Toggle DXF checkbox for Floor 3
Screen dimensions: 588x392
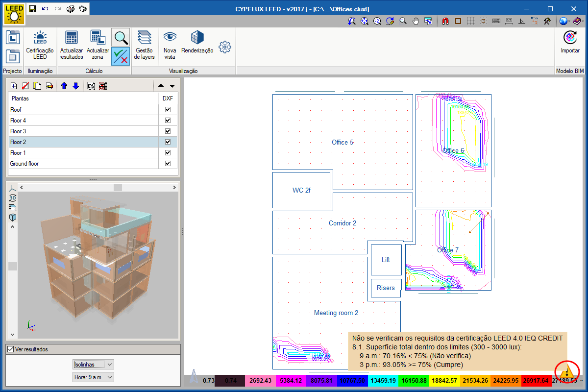pyautogui.click(x=168, y=131)
